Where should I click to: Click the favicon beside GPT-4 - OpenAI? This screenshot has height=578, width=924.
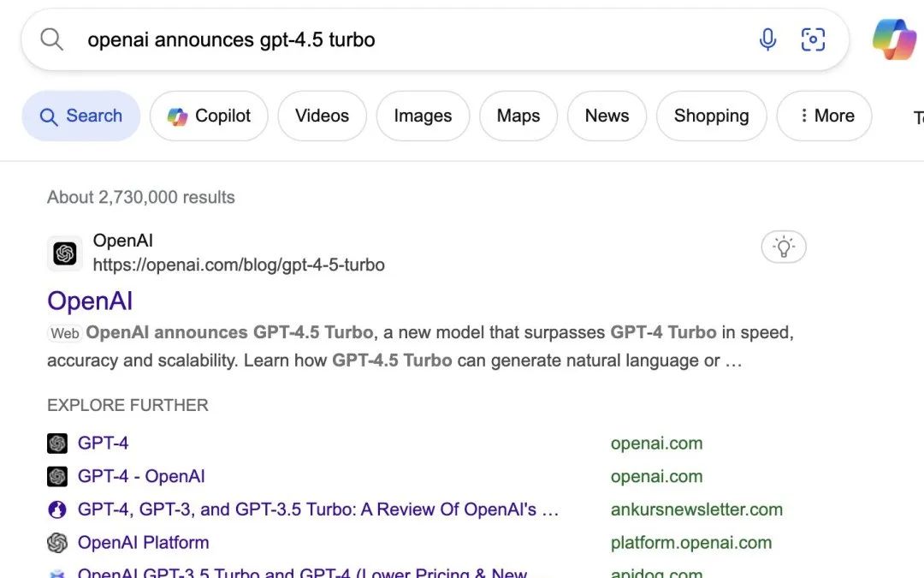pyautogui.click(x=57, y=476)
